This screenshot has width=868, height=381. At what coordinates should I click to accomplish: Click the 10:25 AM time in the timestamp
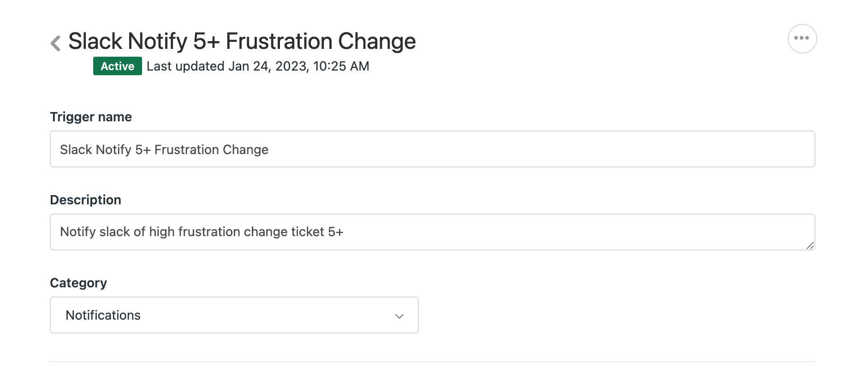341,66
